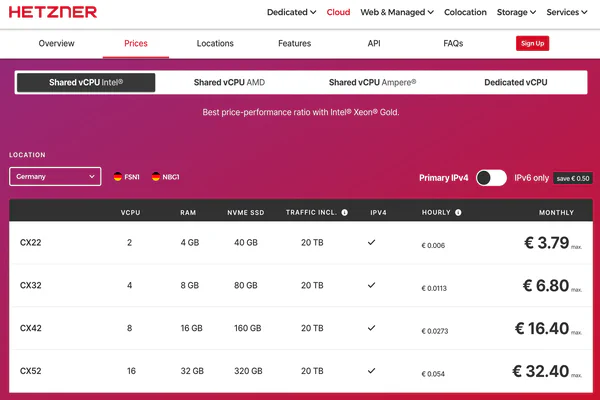The image size is (600, 400).
Task: Click the CX52 IPv4 checkmark
Action: tap(371, 371)
